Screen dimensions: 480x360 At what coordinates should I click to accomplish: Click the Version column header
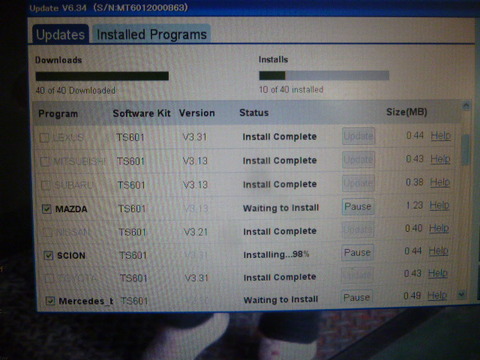[197, 113]
